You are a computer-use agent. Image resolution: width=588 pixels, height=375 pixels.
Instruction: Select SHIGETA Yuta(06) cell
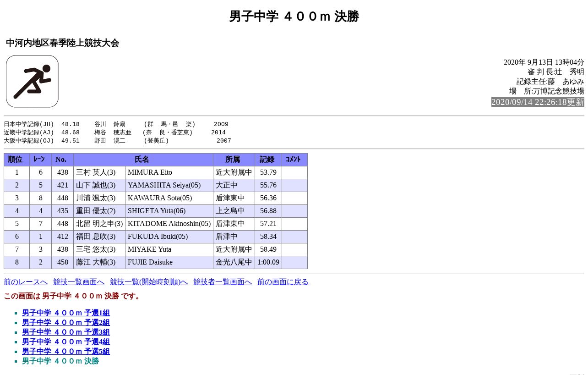[x=169, y=211]
